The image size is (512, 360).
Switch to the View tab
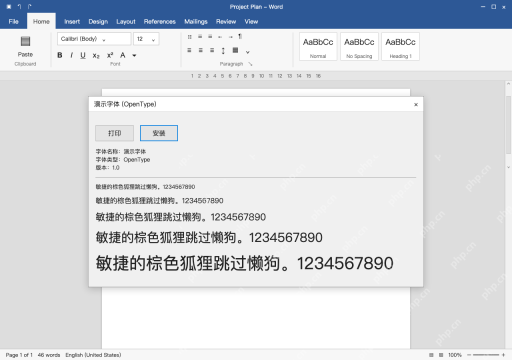[x=251, y=21]
